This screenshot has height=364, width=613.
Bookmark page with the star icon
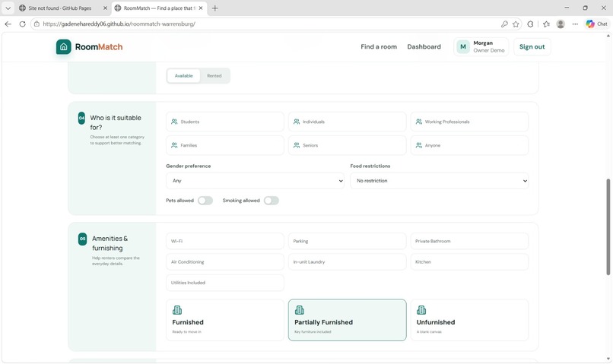tap(516, 24)
